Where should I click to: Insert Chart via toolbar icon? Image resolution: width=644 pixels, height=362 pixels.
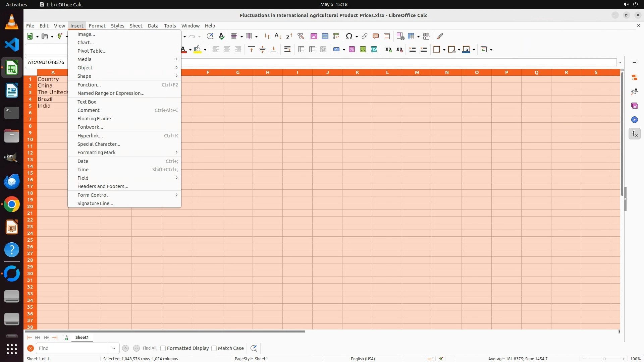[x=325, y=36]
